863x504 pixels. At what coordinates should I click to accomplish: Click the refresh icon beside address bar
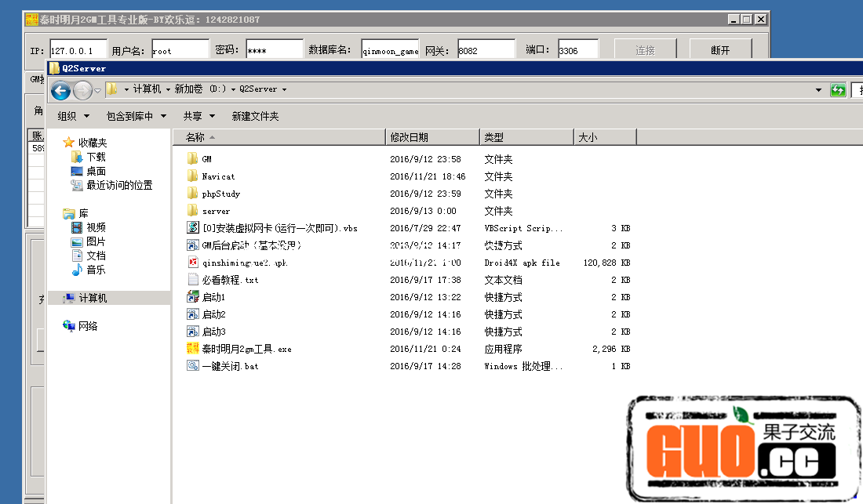coord(838,90)
